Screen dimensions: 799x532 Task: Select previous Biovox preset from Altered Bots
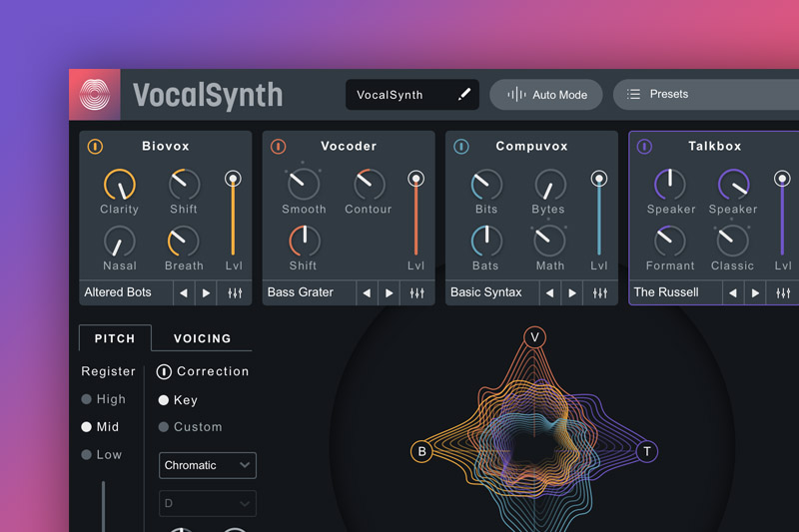tap(184, 293)
